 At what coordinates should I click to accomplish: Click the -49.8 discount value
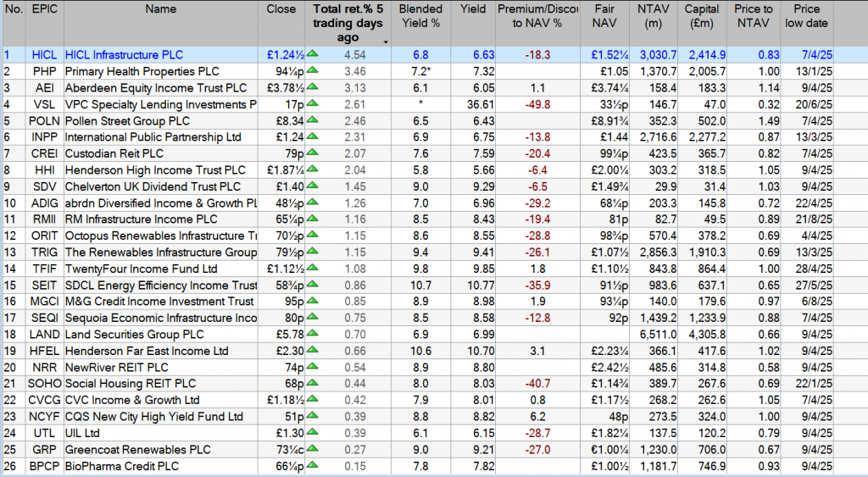click(537, 104)
